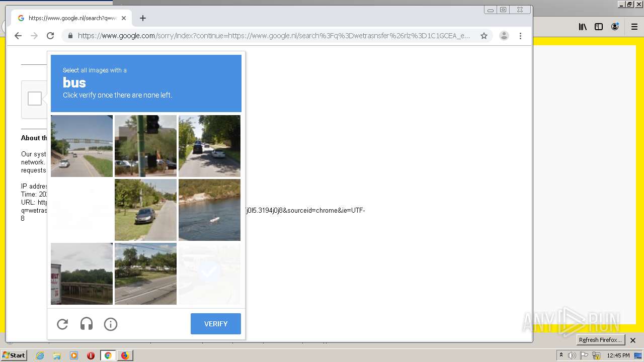The height and width of the screenshot is (362, 644).
Task: Open Action Center flag icon
Action: coord(584,355)
